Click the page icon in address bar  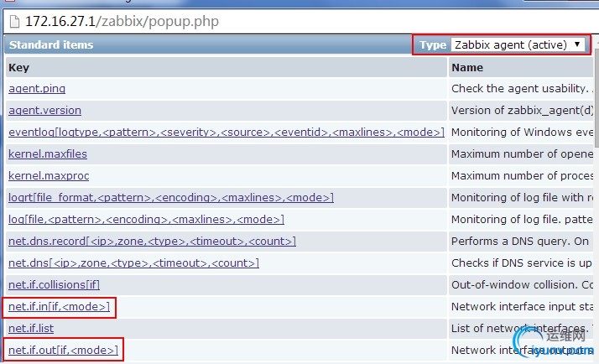pos(14,22)
